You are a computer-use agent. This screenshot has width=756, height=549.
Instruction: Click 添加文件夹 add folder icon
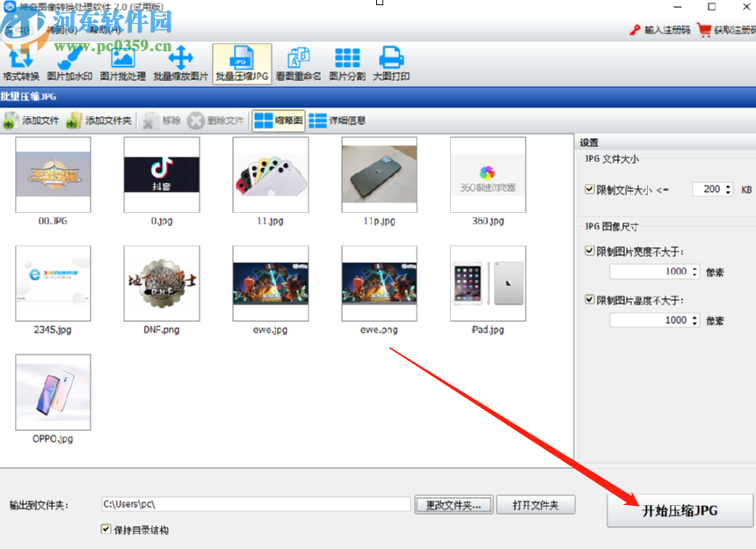pos(74,121)
